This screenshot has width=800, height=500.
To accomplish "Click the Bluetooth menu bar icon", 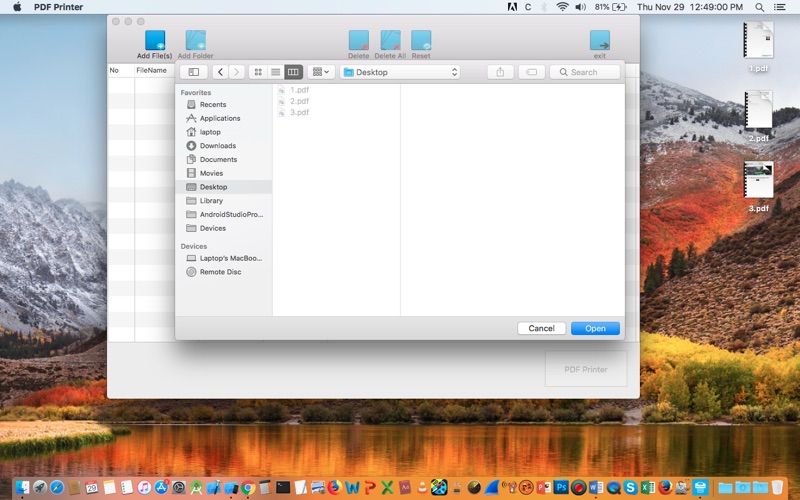I will (544, 7).
